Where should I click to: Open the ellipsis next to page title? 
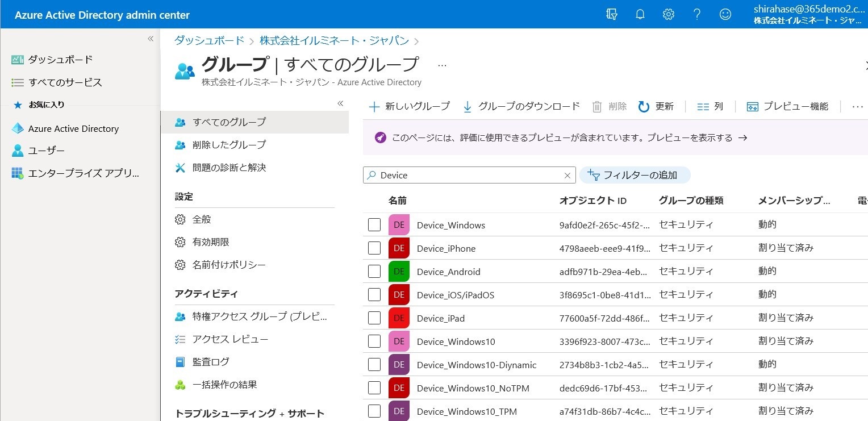(442, 65)
